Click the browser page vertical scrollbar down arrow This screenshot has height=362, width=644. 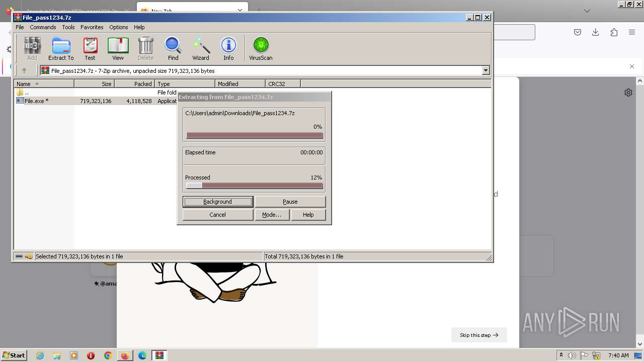tap(640, 344)
